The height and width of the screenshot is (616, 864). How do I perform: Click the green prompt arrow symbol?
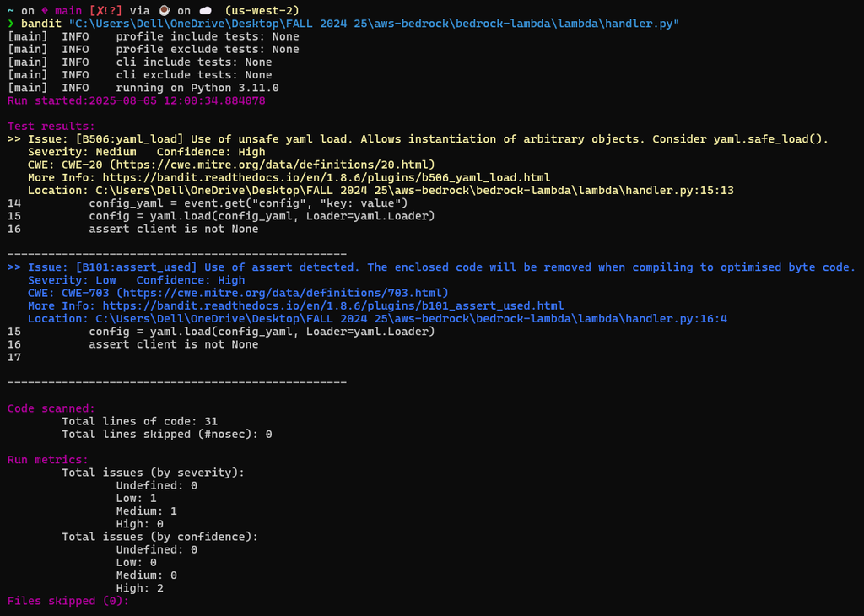click(10, 24)
